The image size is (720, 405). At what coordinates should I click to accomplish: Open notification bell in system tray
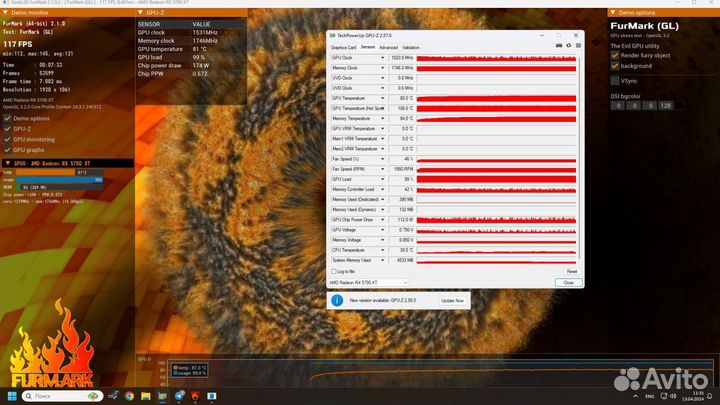710,396
